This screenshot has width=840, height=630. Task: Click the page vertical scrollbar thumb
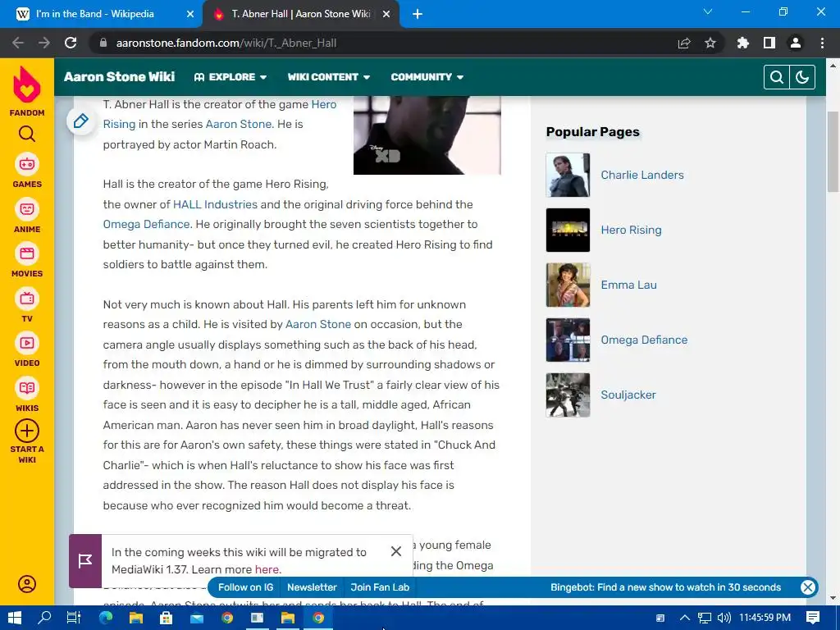click(833, 152)
